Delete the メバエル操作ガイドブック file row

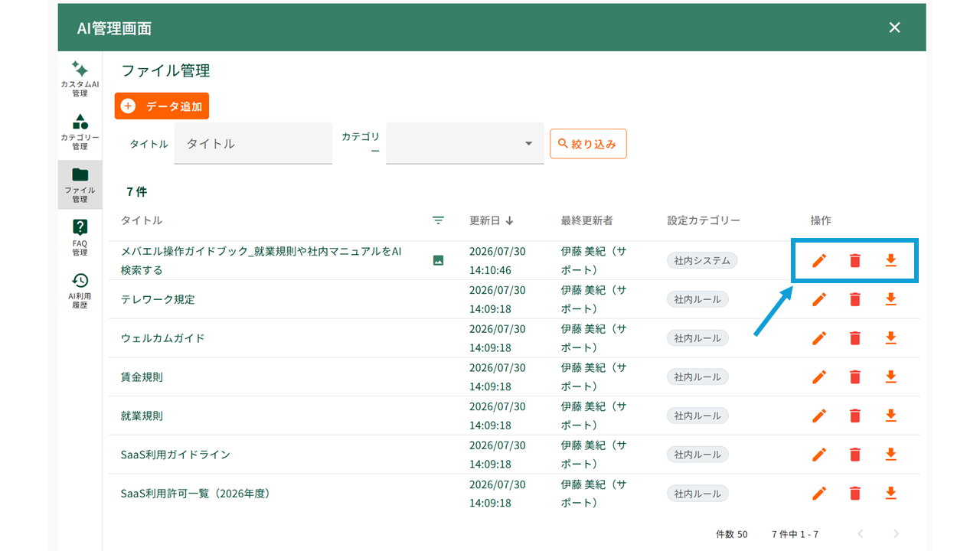click(x=855, y=261)
